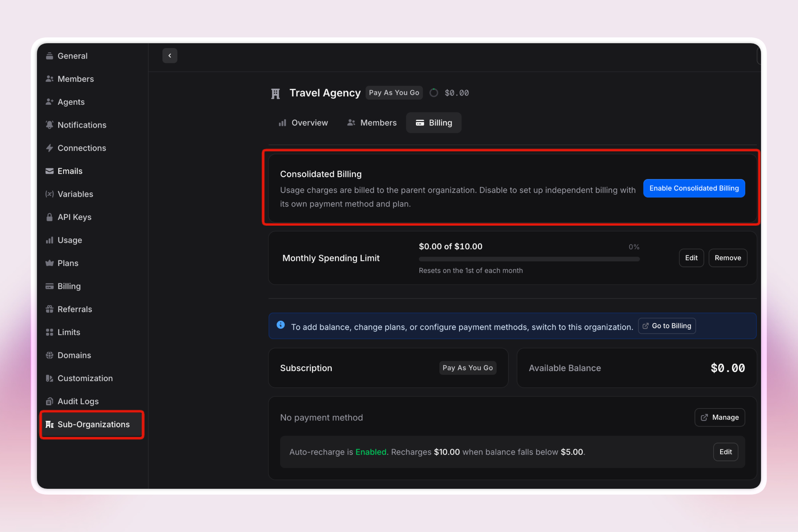This screenshot has height=532, width=798.
Task: Click the Domains globe icon
Action: [49, 355]
